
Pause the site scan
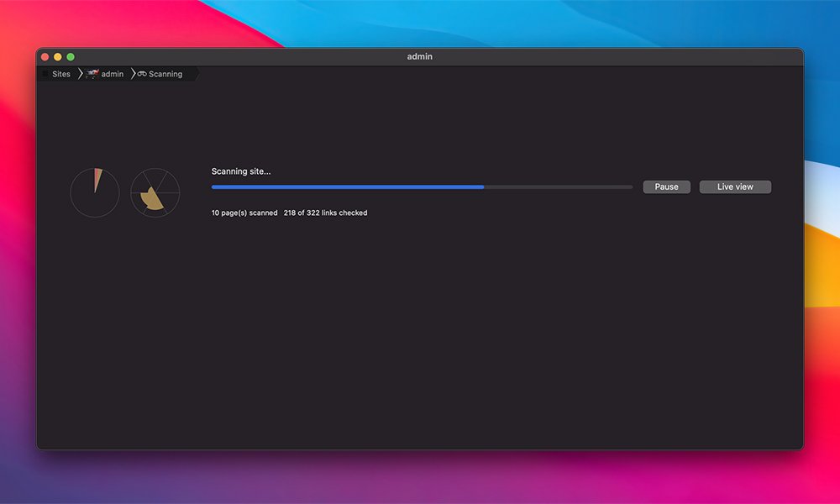(666, 186)
